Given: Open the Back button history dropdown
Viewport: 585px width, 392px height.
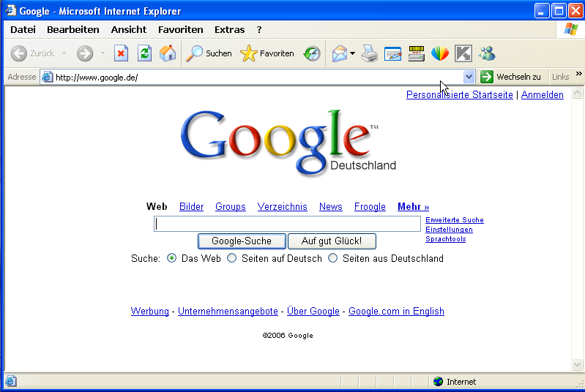Looking at the screenshot, I should 64,53.
